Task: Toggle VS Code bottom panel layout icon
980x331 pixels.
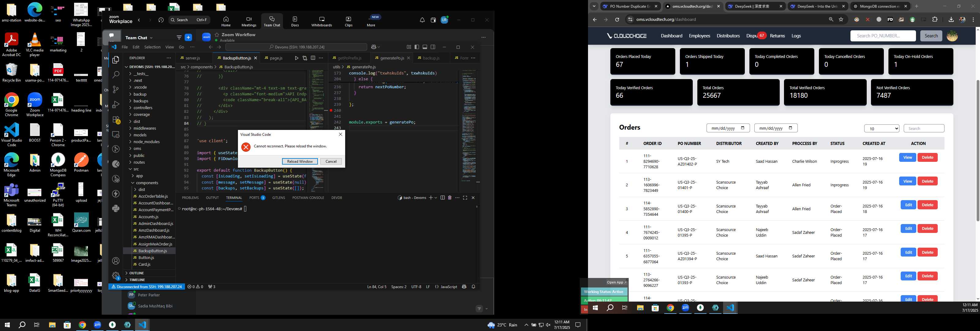Action: (x=425, y=47)
